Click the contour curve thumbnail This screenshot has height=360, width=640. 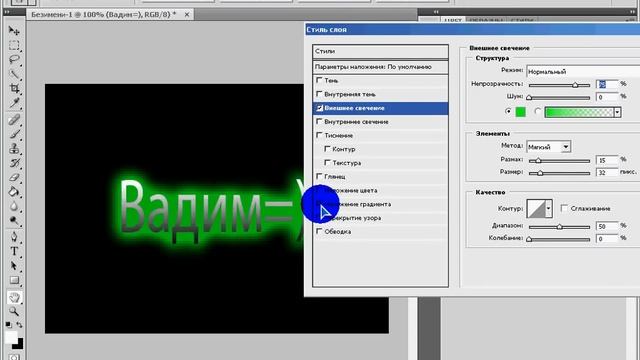536,209
